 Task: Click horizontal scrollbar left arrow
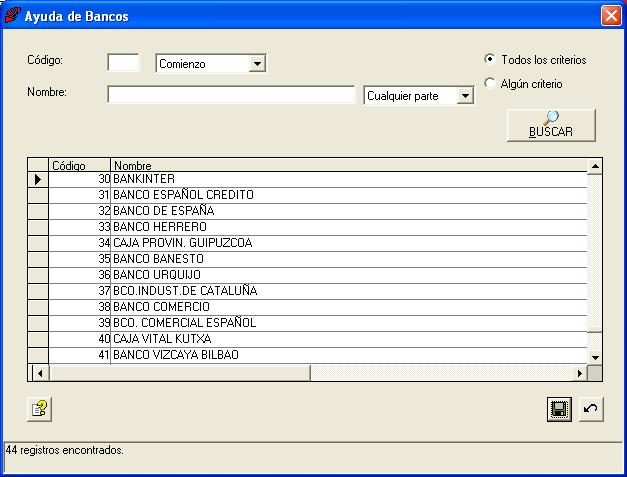coord(40,373)
